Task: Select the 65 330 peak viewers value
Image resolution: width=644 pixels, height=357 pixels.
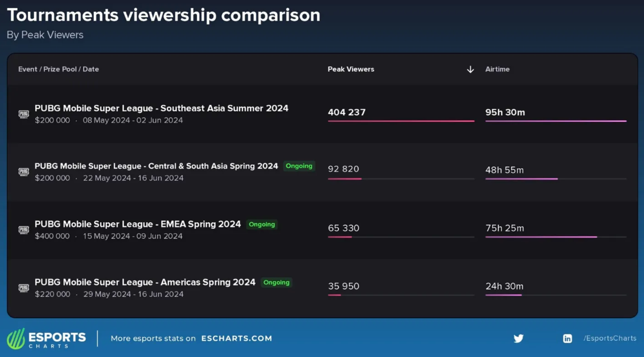Action: [x=344, y=228]
